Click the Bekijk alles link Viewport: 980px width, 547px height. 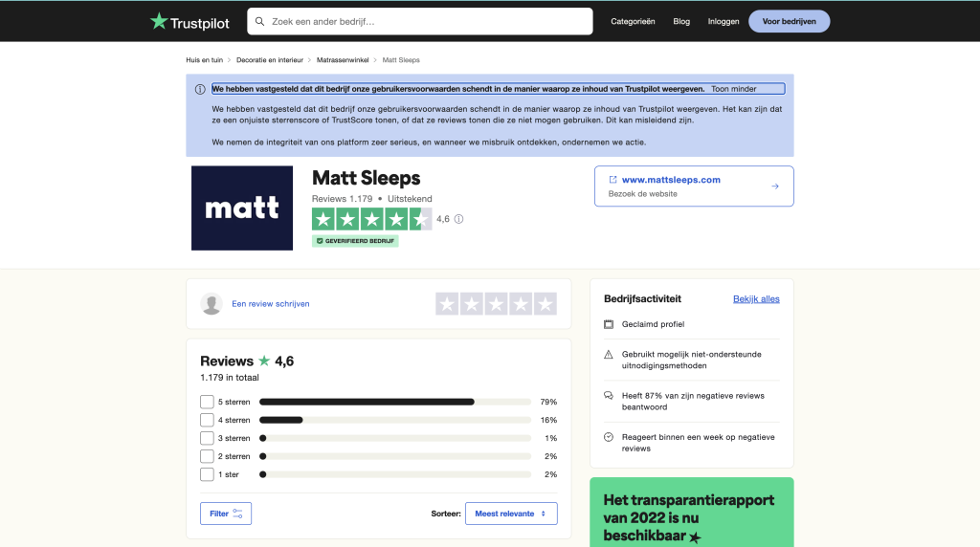(x=756, y=299)
